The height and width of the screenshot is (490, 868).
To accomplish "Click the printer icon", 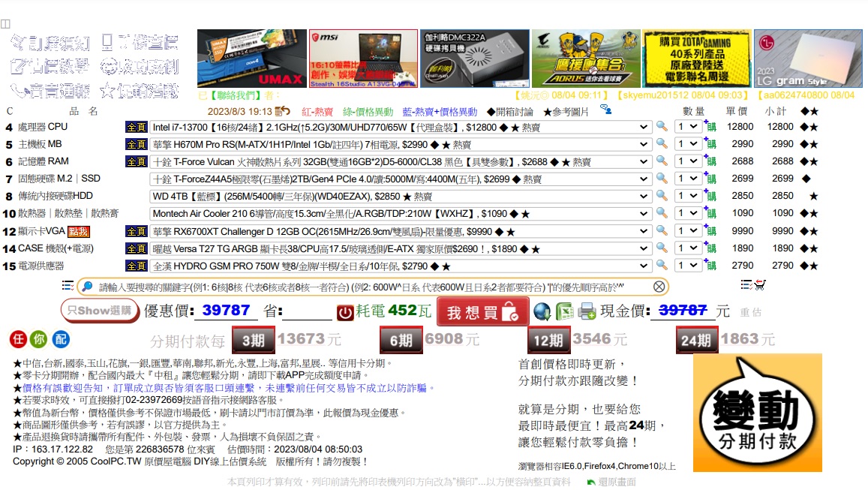I will click(x=587, y=311).
